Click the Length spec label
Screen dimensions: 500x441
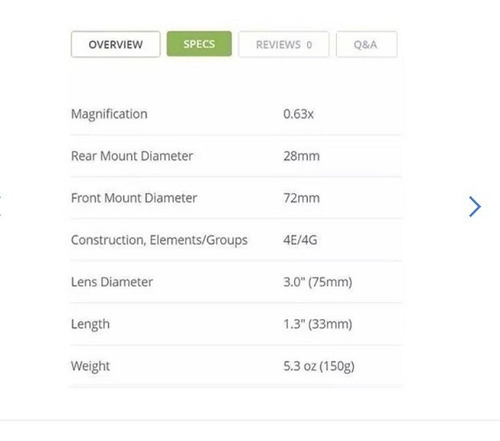pyautogui.click(x=90, y=324)
